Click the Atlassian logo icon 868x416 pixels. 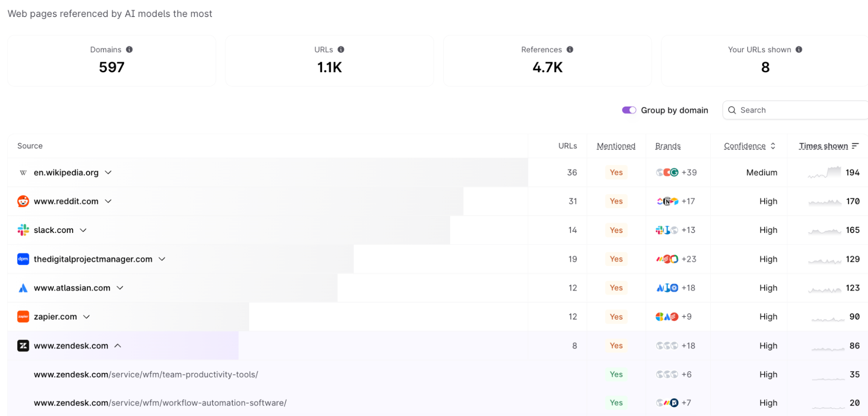23,288
